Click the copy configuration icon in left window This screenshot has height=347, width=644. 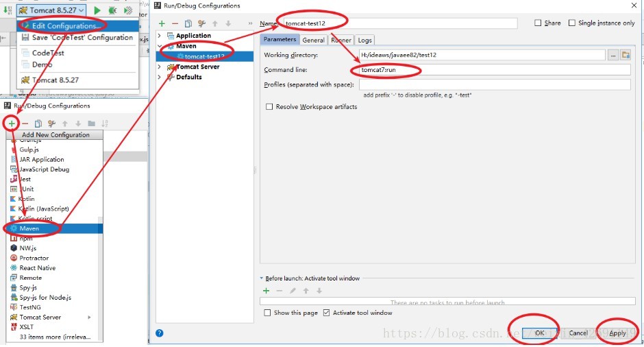coord(38,123)
